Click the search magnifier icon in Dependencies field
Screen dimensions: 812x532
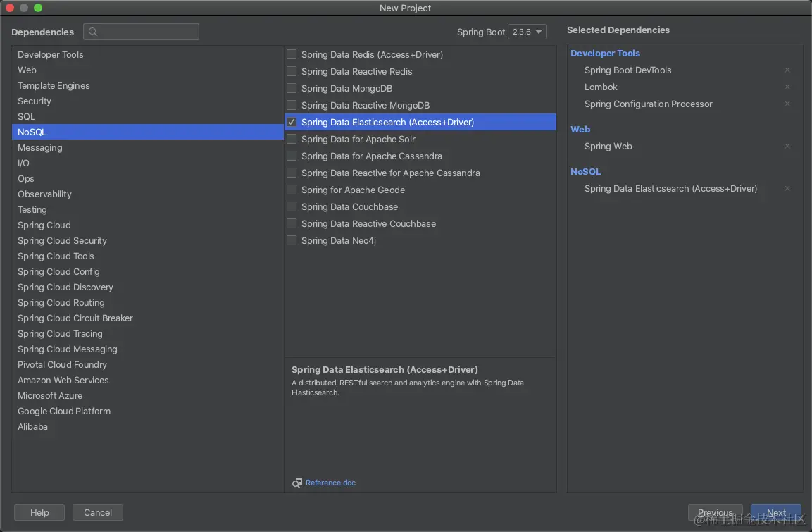click(x=94, y=32)
